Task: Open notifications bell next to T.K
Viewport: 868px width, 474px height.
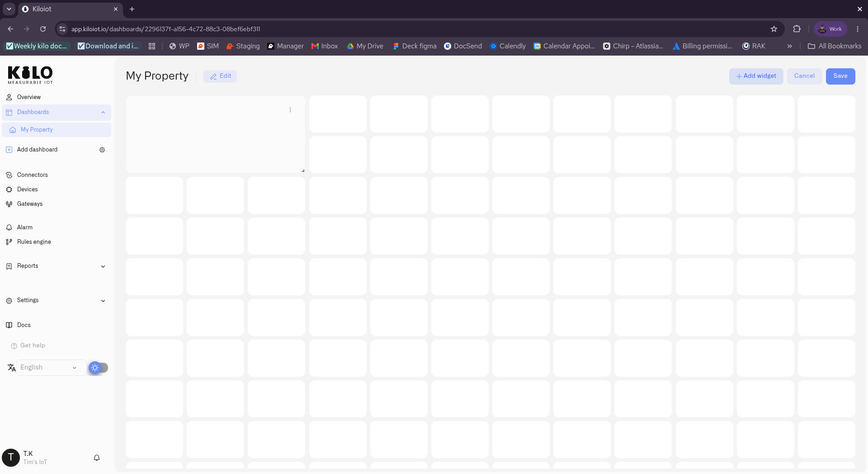Action: pos(97,458)
